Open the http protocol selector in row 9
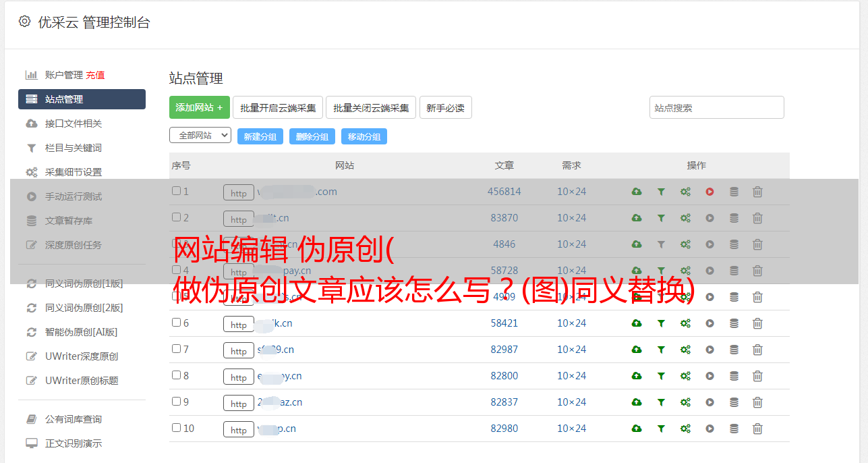868x463 pixels. [x=239, y=403]
